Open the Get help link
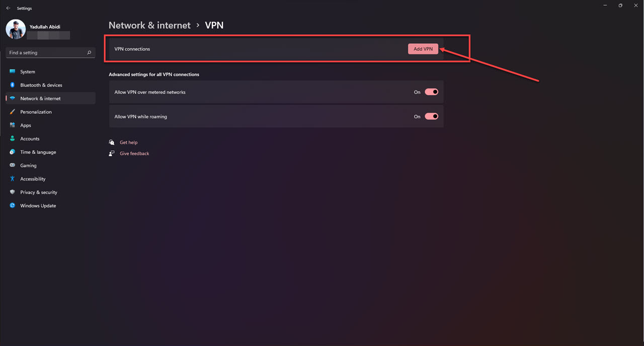Viewport: 644px width, 346px height. point(128,143)
